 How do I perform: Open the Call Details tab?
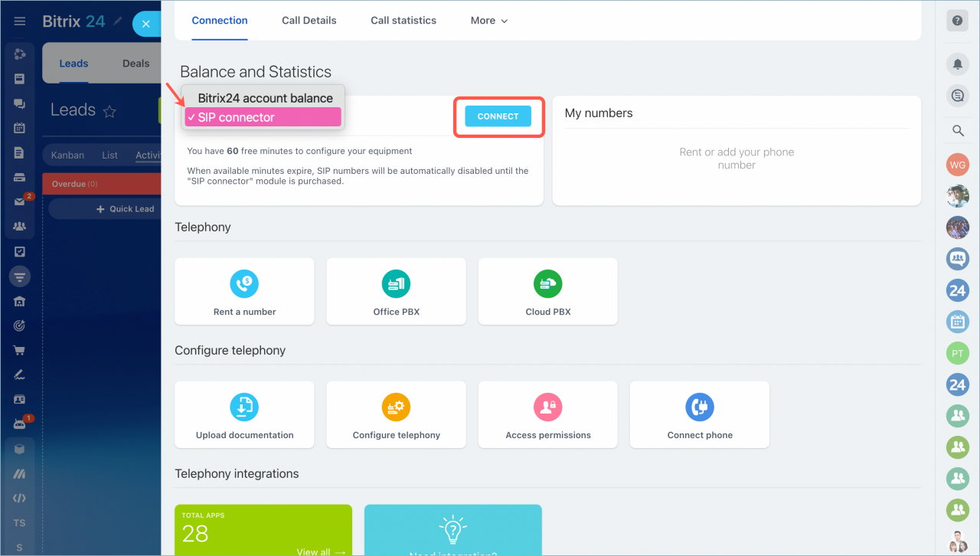click(309, 21)
